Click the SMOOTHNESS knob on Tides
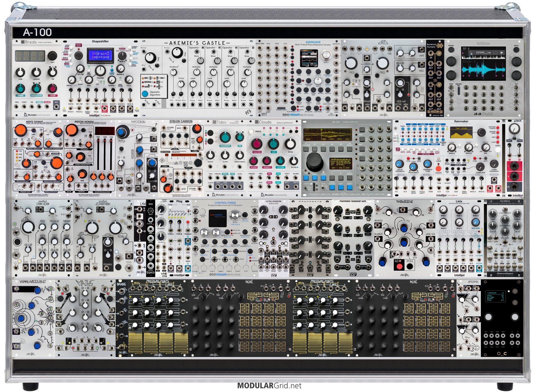 240,155
